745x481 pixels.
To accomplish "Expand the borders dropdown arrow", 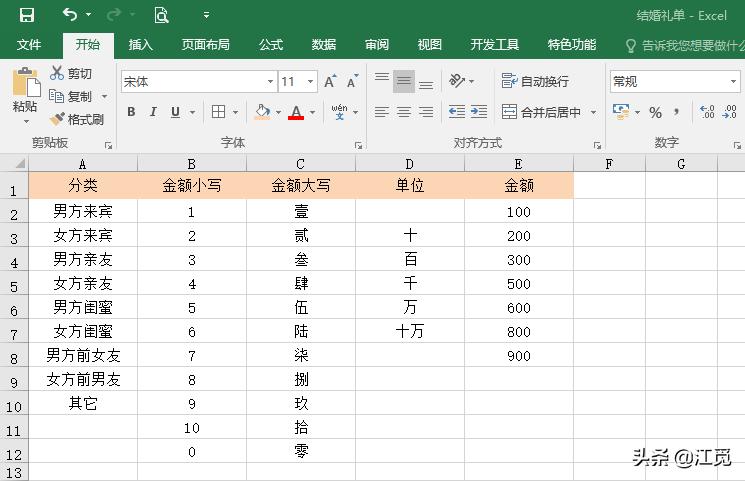I will tap(235, 113).
